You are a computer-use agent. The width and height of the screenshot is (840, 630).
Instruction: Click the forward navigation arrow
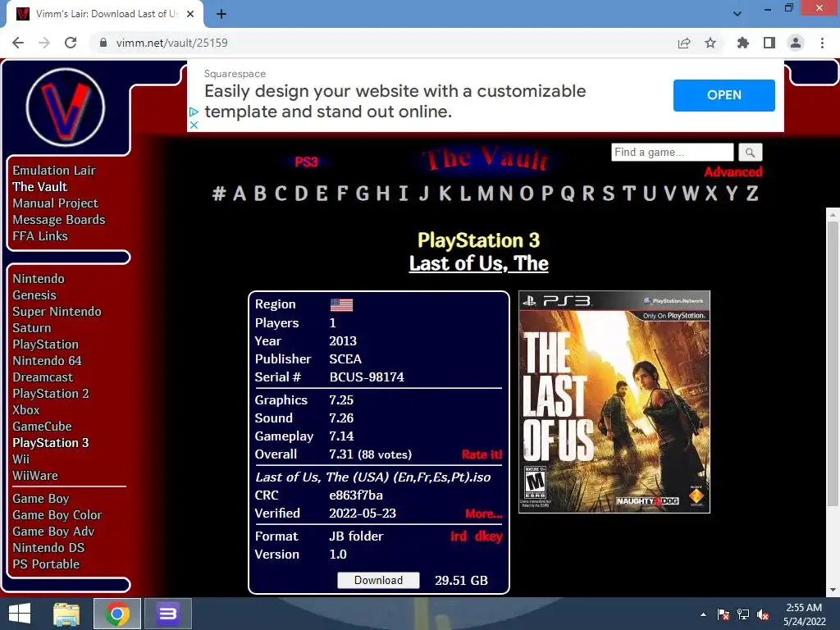pyautogui.click(x=44, y=43)
